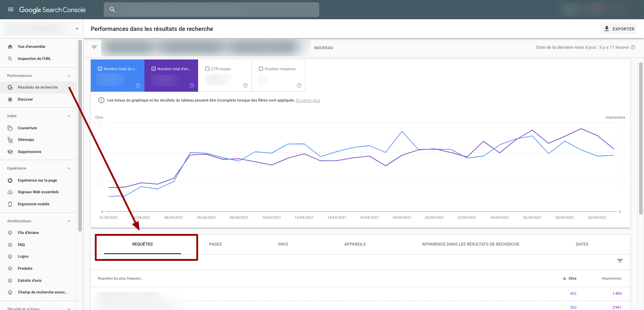Open help icon on the impressions card

coord(192,85)
